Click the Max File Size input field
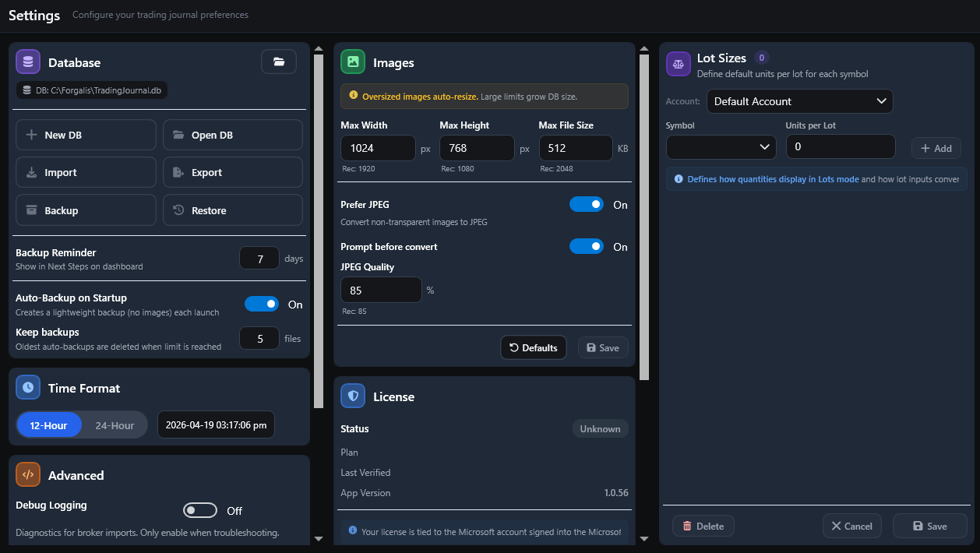 coord(576,147)
